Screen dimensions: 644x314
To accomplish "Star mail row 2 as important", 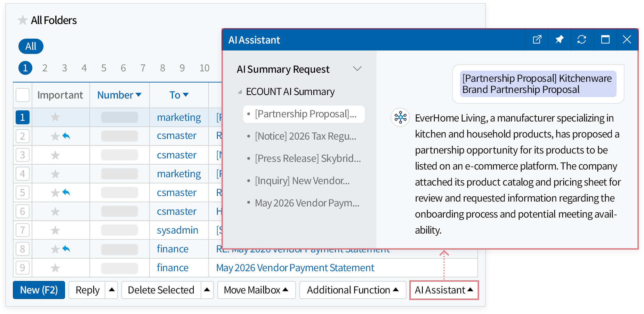I will point(55,136).
